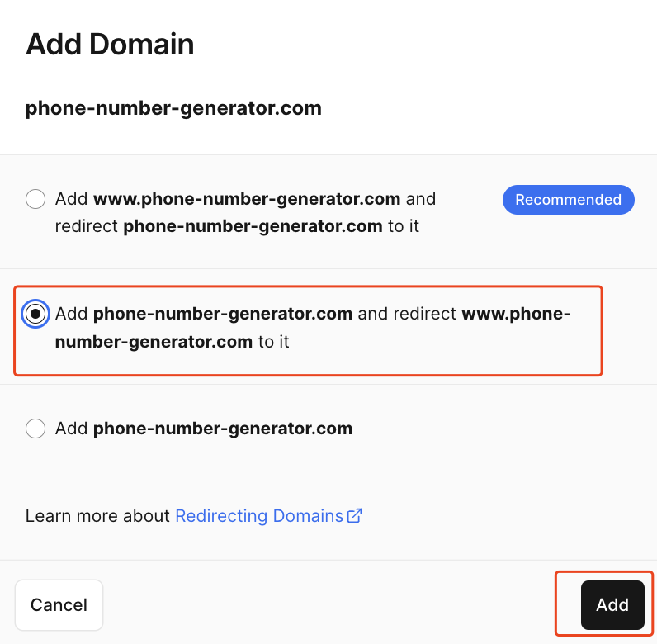Viewport: 657px width, 644px height.
Task: Click the bold domain name under the heading
Action: (173, 108)
